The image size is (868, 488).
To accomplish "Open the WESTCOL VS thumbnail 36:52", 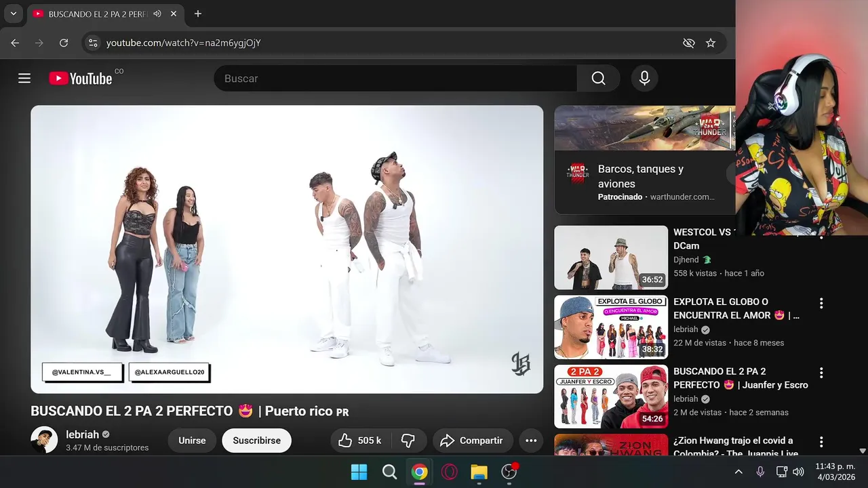I will (611, 258).
